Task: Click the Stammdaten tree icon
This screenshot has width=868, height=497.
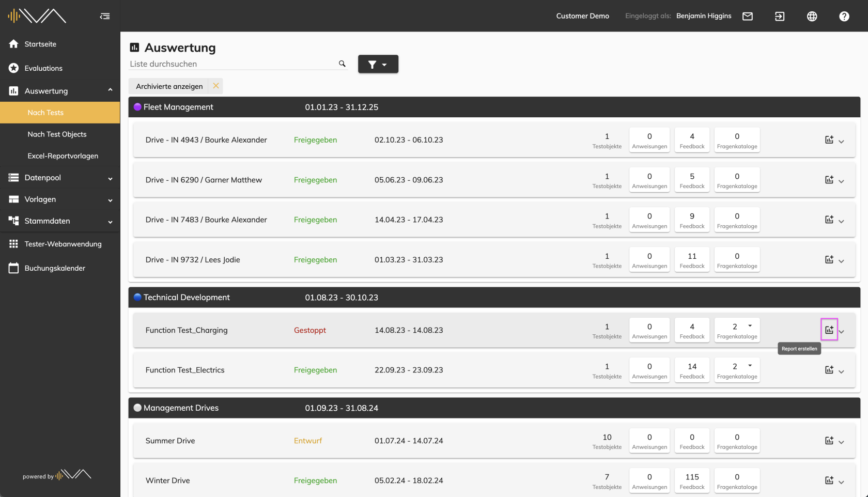Action: tap(13, 221)
